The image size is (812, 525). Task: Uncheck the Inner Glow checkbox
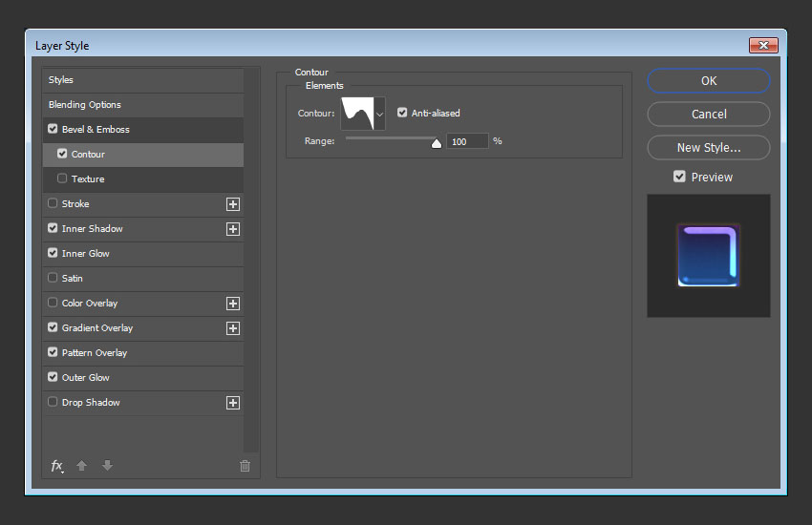coord(53,253)
